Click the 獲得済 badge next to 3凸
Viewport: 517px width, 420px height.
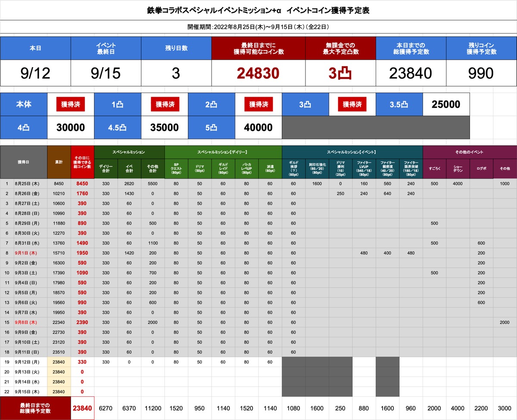[352, 104]
